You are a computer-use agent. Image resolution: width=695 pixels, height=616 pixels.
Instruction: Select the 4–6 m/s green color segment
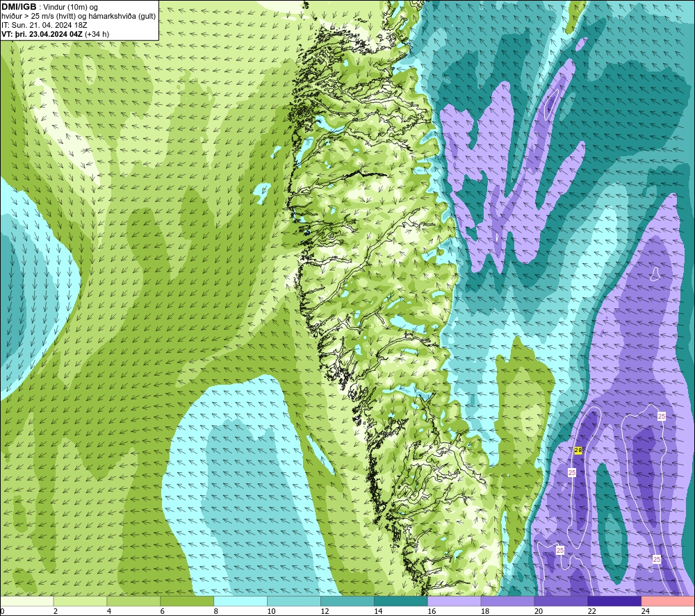(133, 601)
